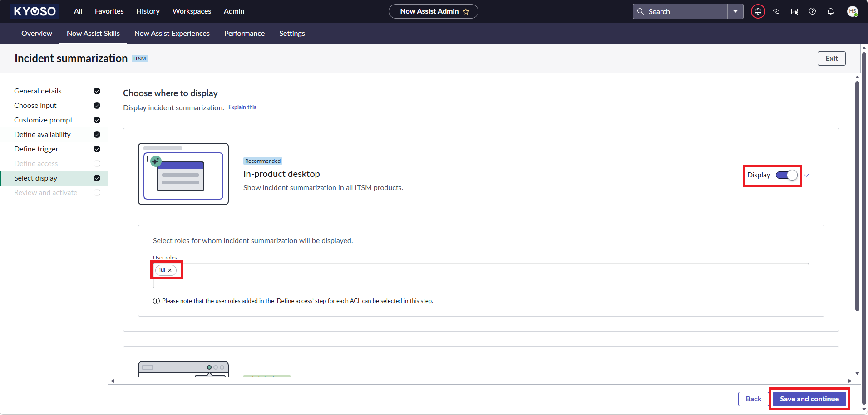Favorite the Now Assist Admin star icon

pyautogui.click(x=466, y=11)
